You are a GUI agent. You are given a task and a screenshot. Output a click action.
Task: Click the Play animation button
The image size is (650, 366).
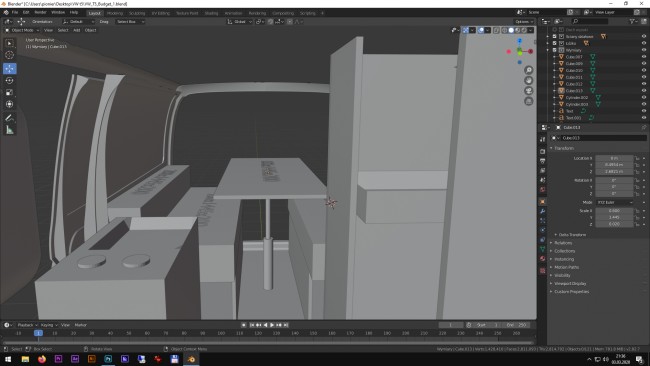pyautogui.click(x=272, y=325)
